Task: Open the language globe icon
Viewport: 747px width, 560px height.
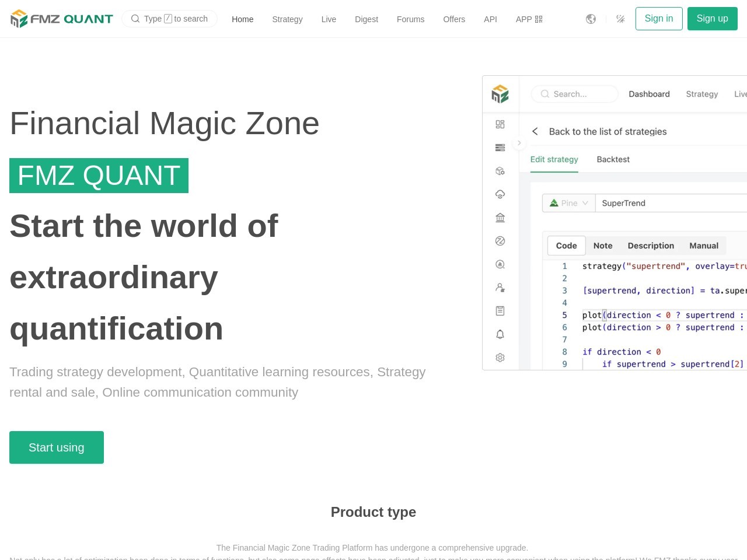Action: tap(591, 19)
